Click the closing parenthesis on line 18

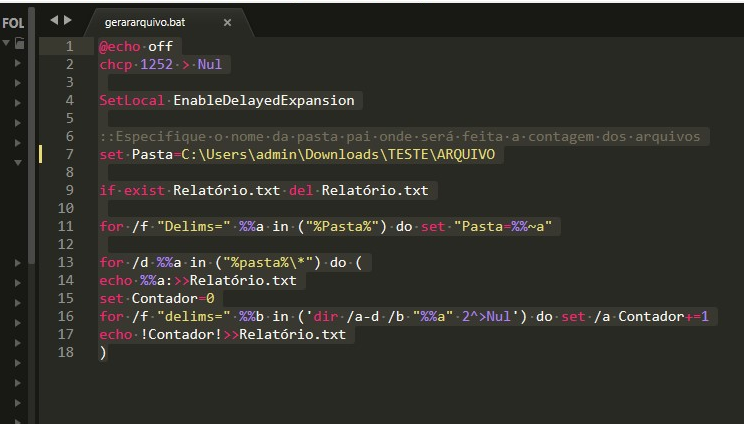103,352
